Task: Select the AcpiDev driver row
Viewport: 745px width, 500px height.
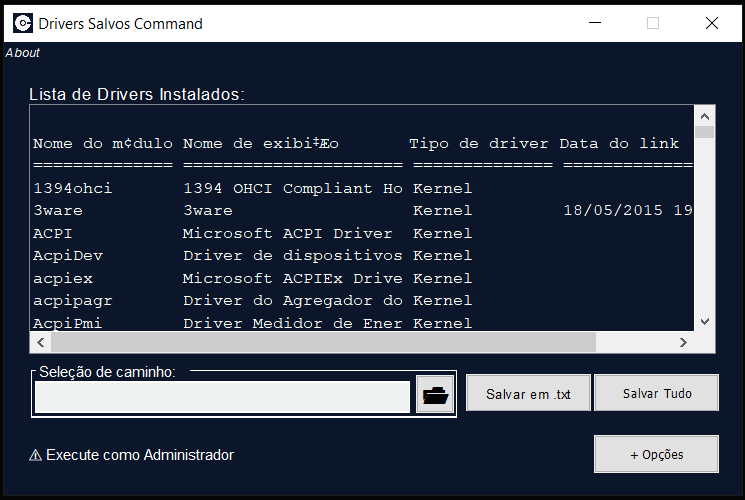Action: tap(250, 255)
